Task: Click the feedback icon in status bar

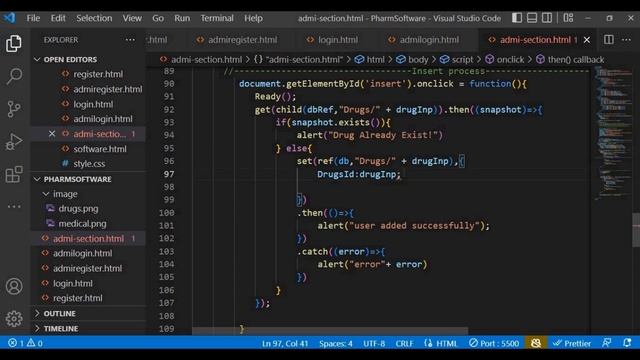Action: point(607,343)
